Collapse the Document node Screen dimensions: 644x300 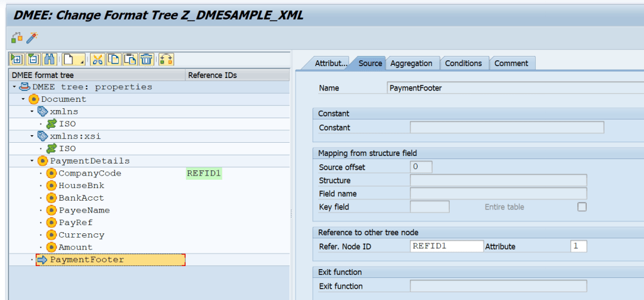pos(23,99)
